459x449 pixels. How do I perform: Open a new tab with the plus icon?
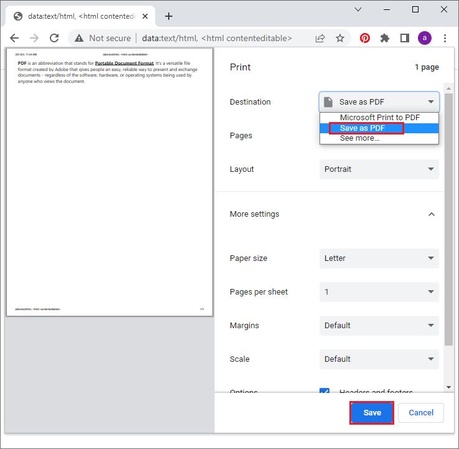pos(169,16)
